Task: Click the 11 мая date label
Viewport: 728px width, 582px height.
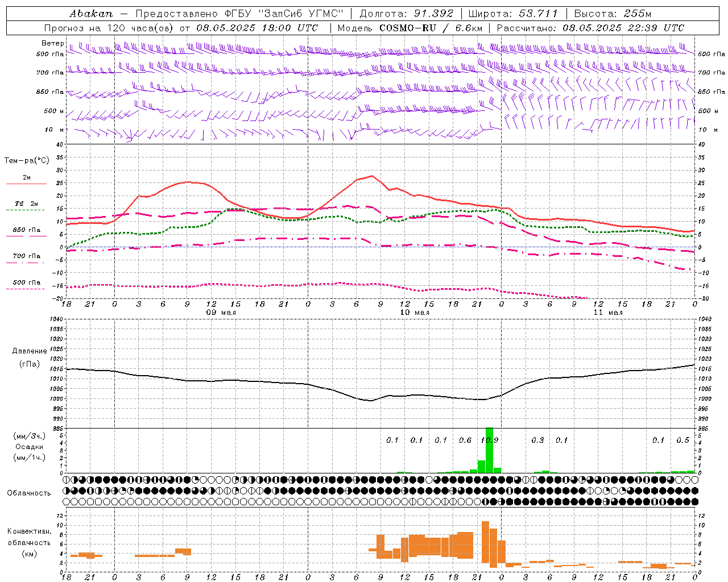Action: coord(608,313)
